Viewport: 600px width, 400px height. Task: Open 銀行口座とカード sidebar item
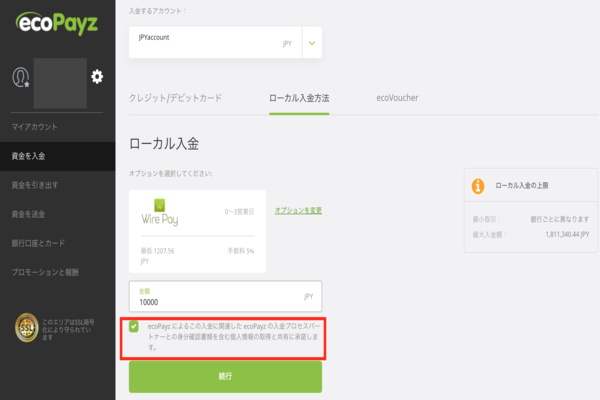click(38, 243)
